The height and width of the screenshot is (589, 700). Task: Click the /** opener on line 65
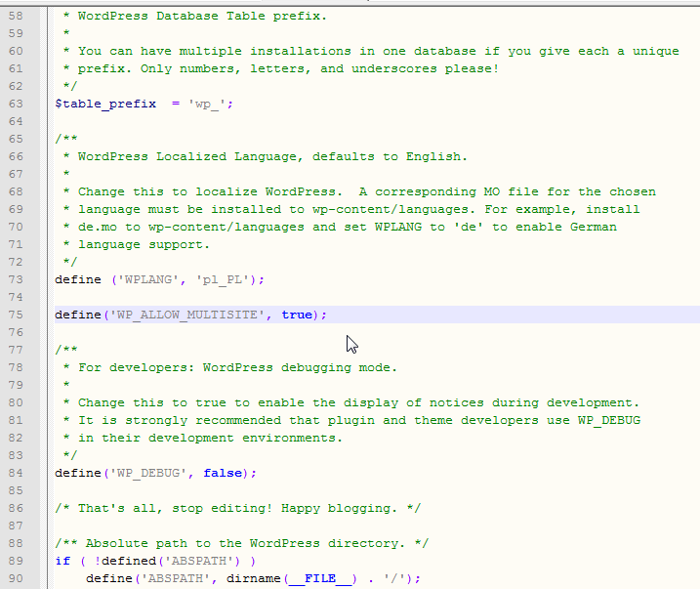[66, 139]
